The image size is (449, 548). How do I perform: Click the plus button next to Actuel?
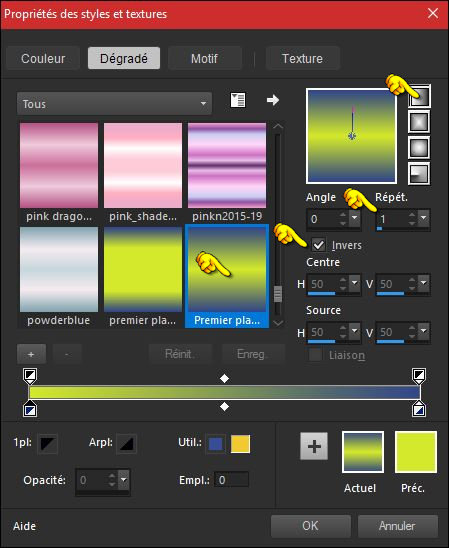tap(314, 446)
